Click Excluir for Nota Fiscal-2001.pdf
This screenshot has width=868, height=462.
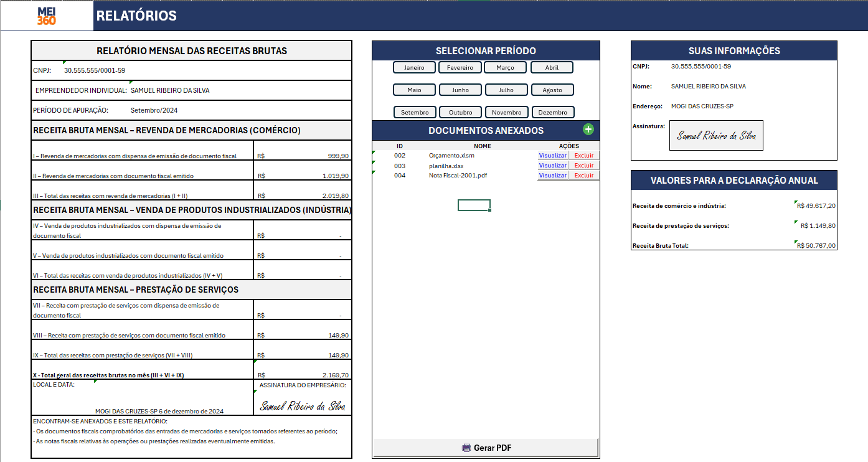[x=584, y=176]
